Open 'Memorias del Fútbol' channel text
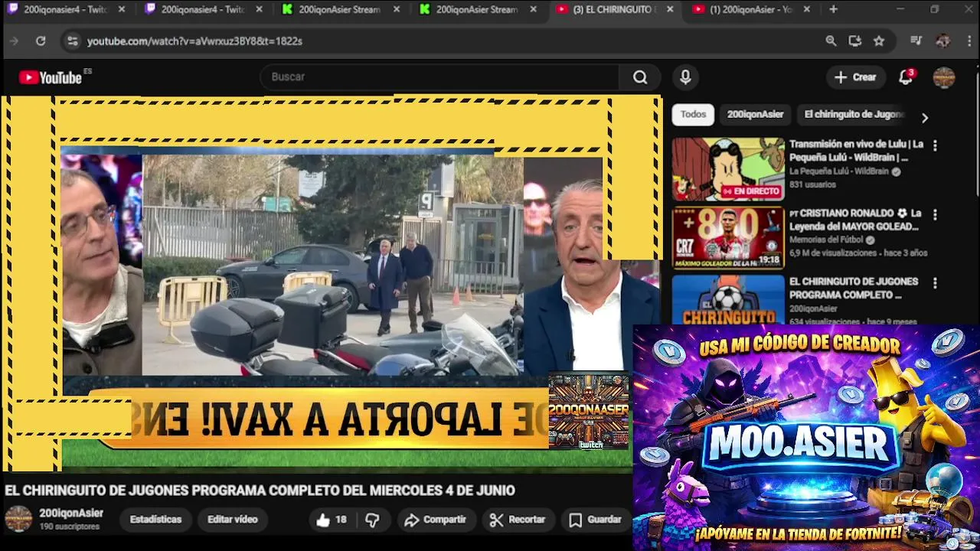980x551 pixels. [827, 240]
